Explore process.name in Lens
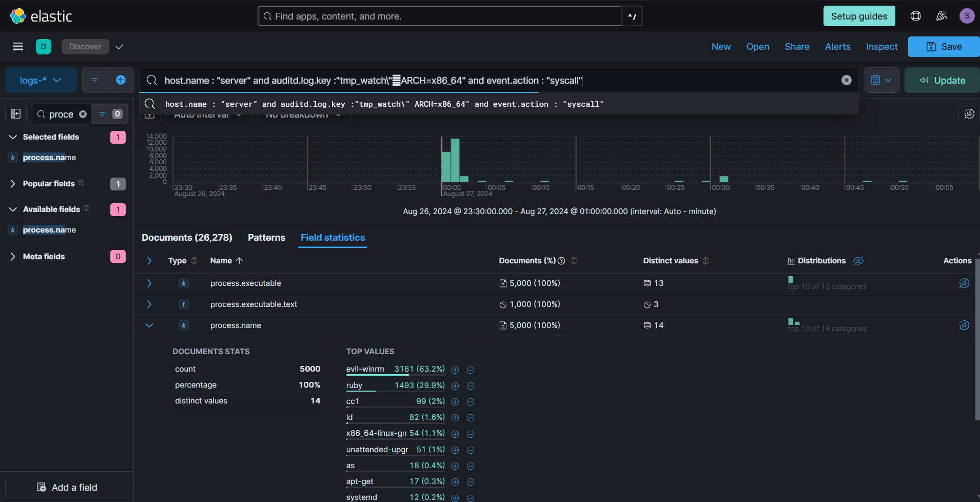Screen dimensions: 980x502 (964, 325)
